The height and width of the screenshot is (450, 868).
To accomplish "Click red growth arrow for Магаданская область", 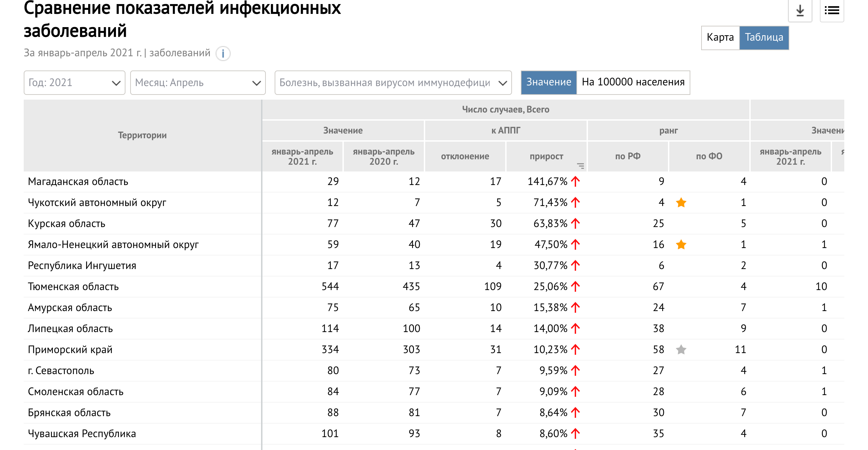I will point(575,182).
